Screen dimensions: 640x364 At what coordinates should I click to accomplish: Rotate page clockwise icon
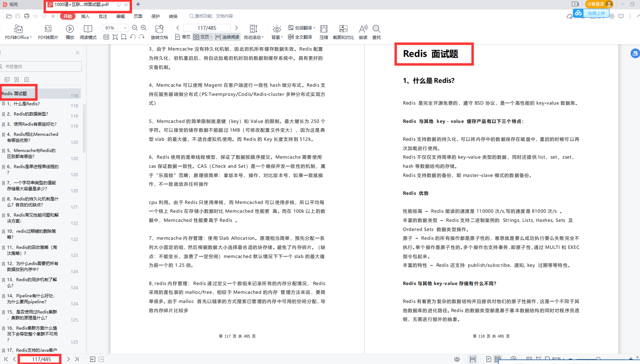142,37
